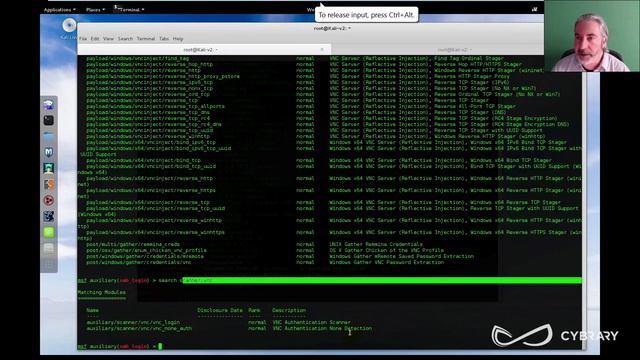Show Applications grid at dock bottom
Screen dimensions: 640x360
(49, 264)
